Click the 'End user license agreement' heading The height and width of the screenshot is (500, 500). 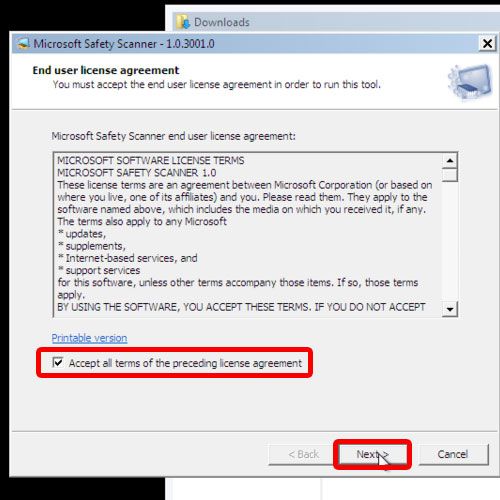(106, 70)
